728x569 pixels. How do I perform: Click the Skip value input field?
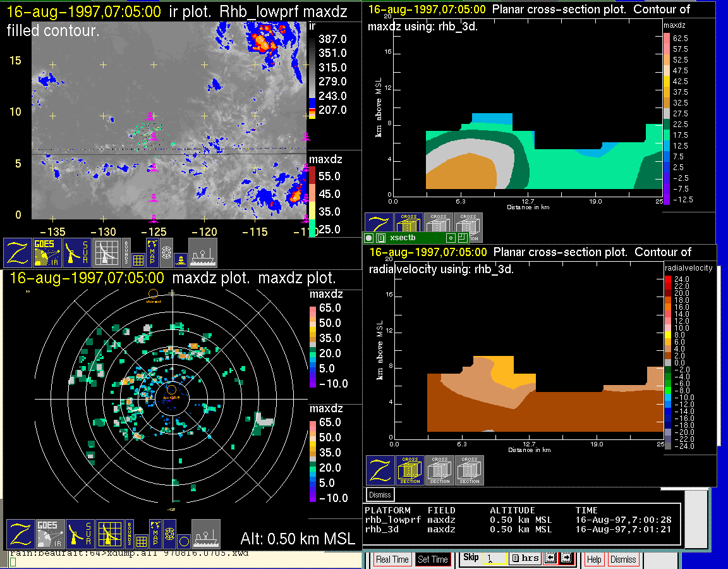tap(494, 560)
